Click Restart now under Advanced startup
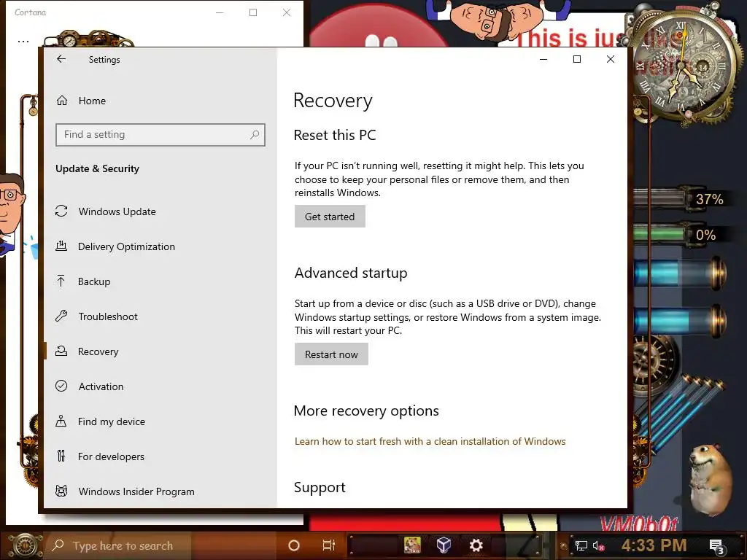 point(331,354)
